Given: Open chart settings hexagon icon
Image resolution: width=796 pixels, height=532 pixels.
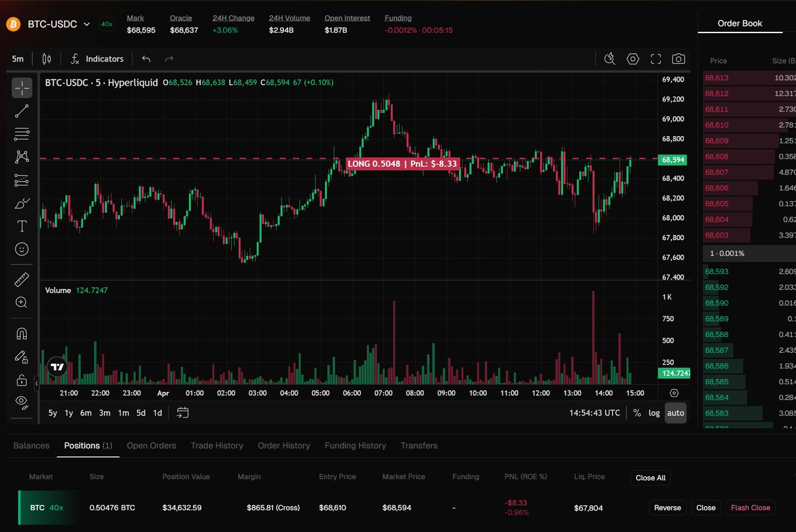Looking at the screenshot, I should tap(633, 59).
